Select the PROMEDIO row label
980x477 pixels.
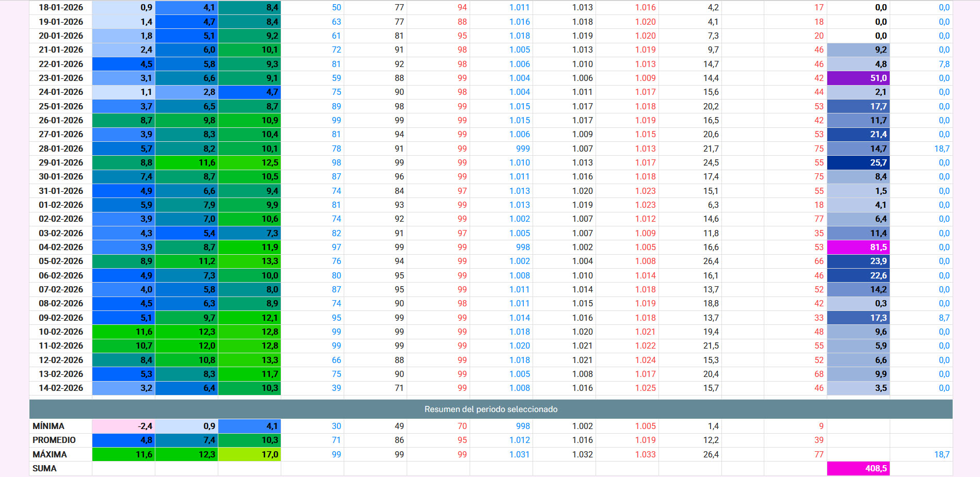(x=54, y=440)
